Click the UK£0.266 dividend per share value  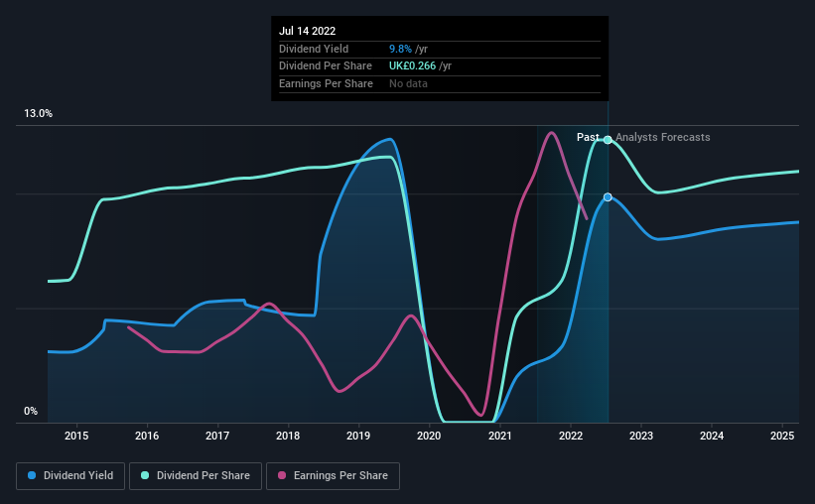[412, 66]
